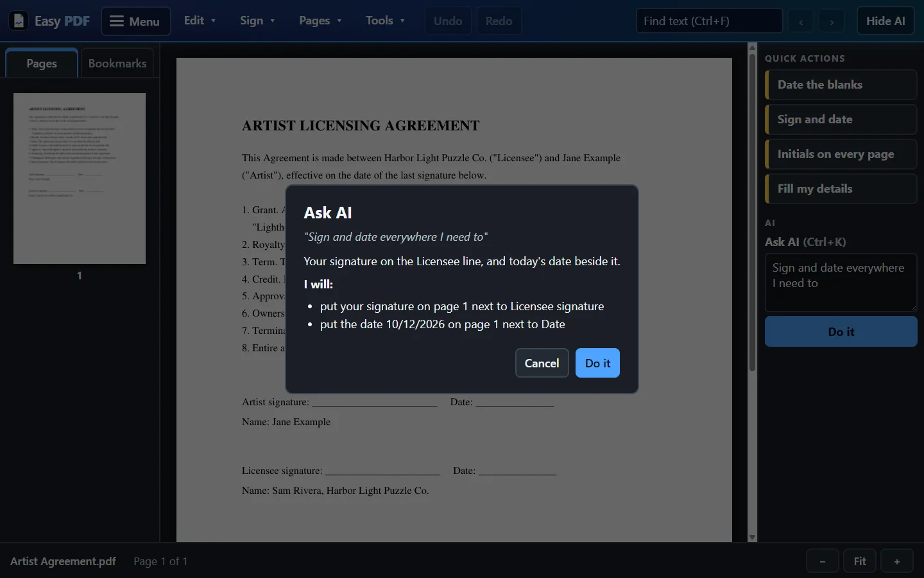Click the zoom in plus button

point(897,561)
